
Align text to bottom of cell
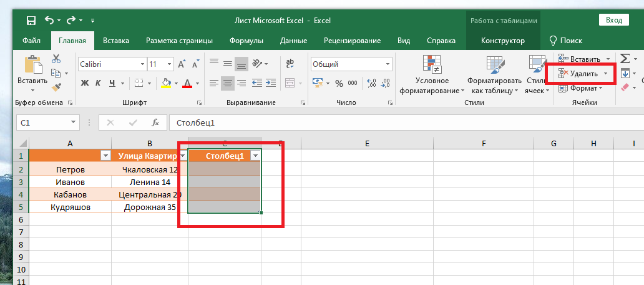pyautogui.click(x=241, y=64)
